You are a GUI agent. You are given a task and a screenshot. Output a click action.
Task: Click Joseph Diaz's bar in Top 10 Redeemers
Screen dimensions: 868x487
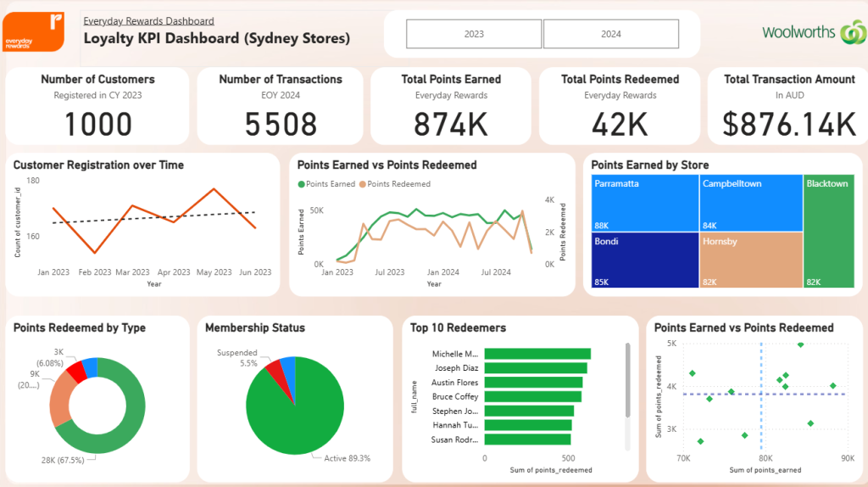click(536, 368)
